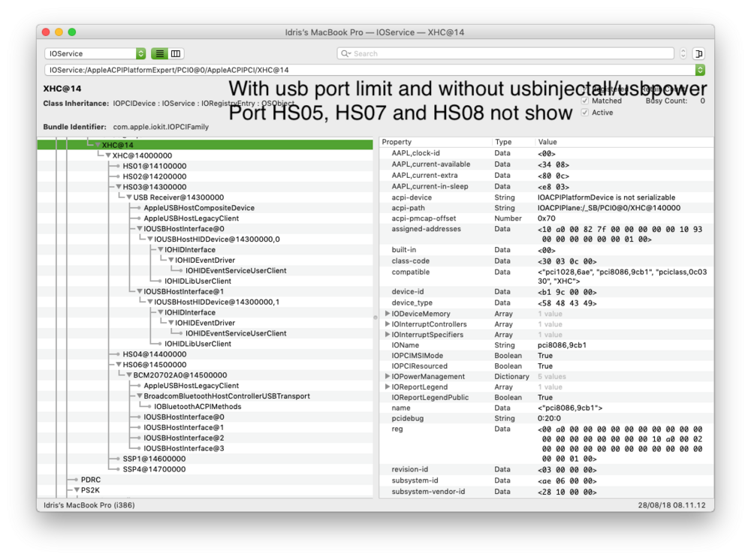751x560 pixels.
Task: Click the search options stepper arrows
Action: [x=683, y=54]
